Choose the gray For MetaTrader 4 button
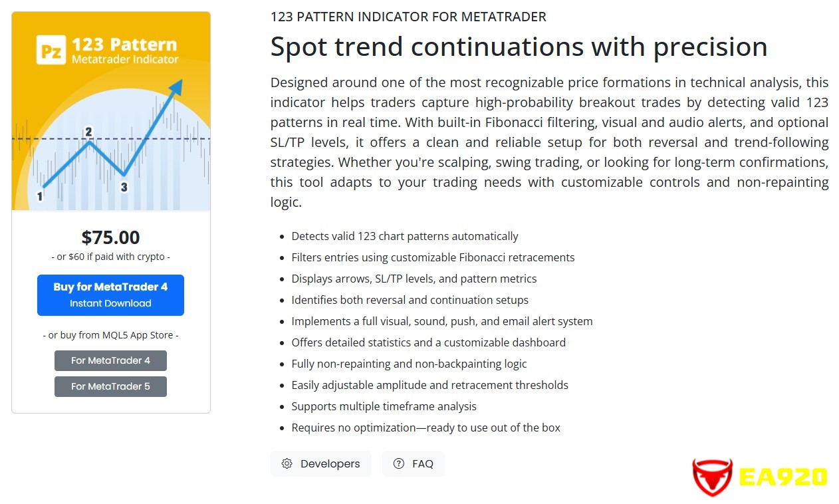Image resolution: width=839 pixels, height=504 pixels. [x=110, y=360]
